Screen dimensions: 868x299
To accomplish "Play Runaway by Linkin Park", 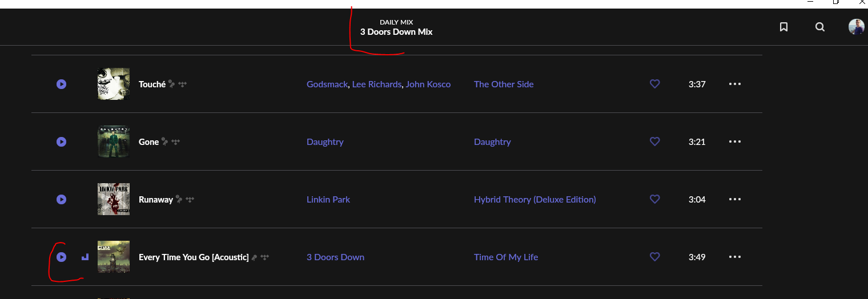I will tap(62, 199).
